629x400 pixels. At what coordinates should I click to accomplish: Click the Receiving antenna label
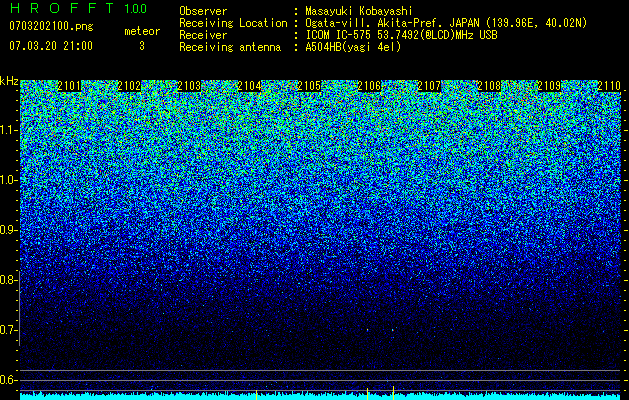(230, 47)
